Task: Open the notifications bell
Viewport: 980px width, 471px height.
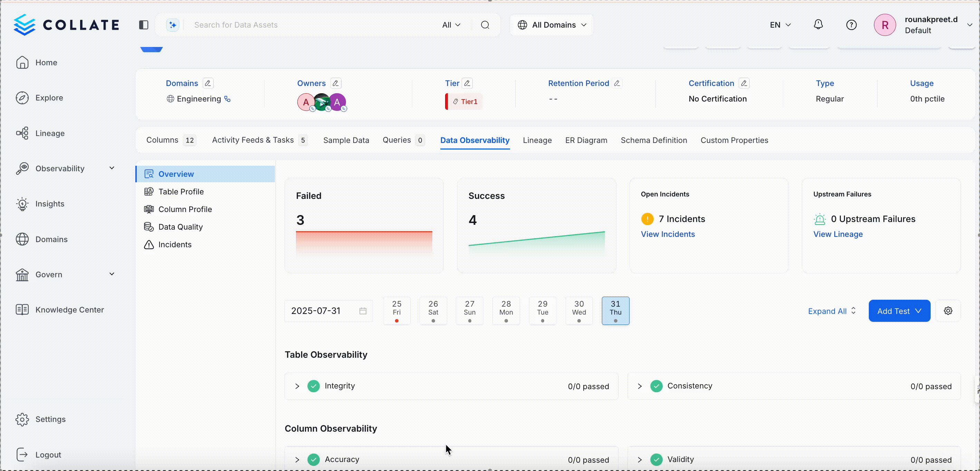Action: coord(818,25)
